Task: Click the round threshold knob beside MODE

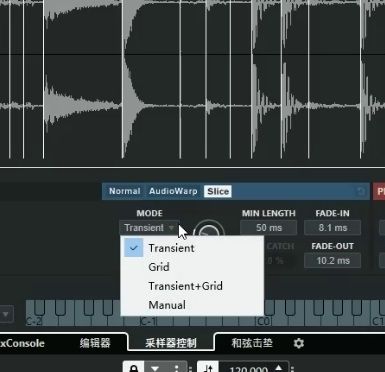Action: pos(209,229)
